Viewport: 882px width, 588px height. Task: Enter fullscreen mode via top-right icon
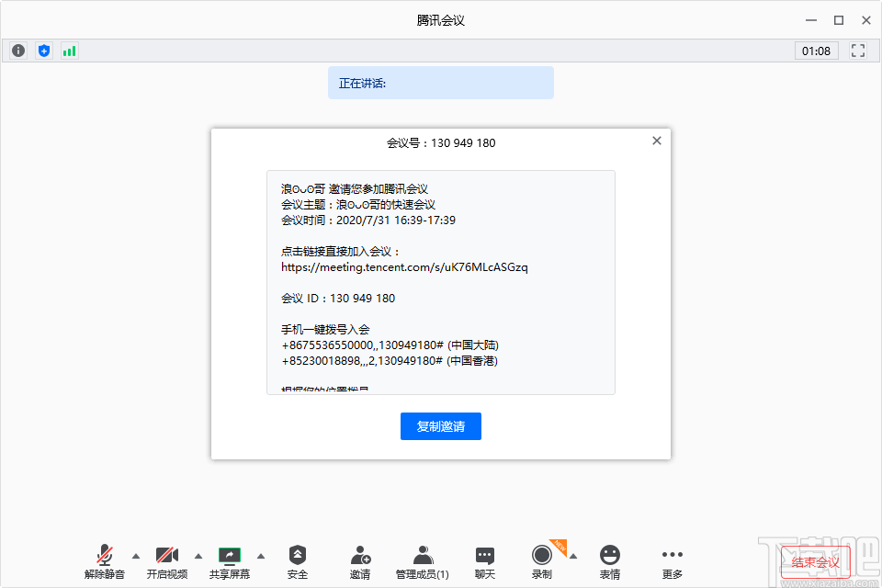pos(857,51)
